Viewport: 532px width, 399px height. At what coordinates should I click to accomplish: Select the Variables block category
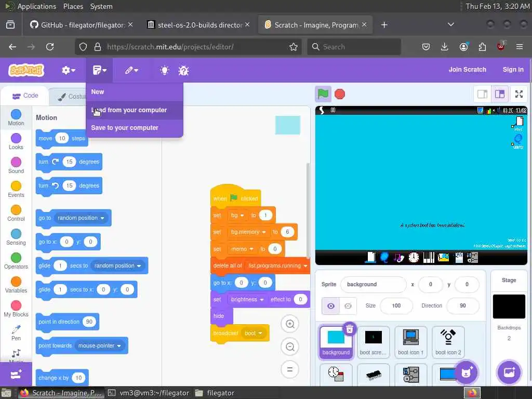tap(16, 285)
